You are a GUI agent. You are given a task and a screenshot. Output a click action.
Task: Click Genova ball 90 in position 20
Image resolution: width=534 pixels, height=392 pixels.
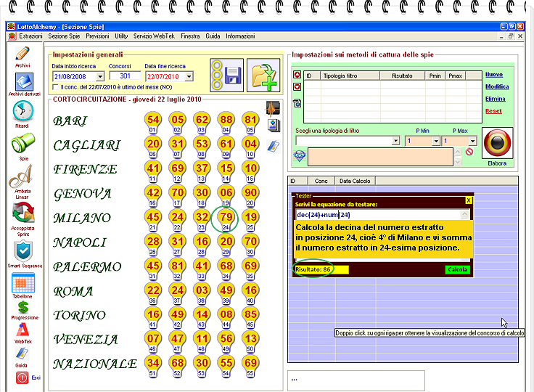click(x=250, y=195)
